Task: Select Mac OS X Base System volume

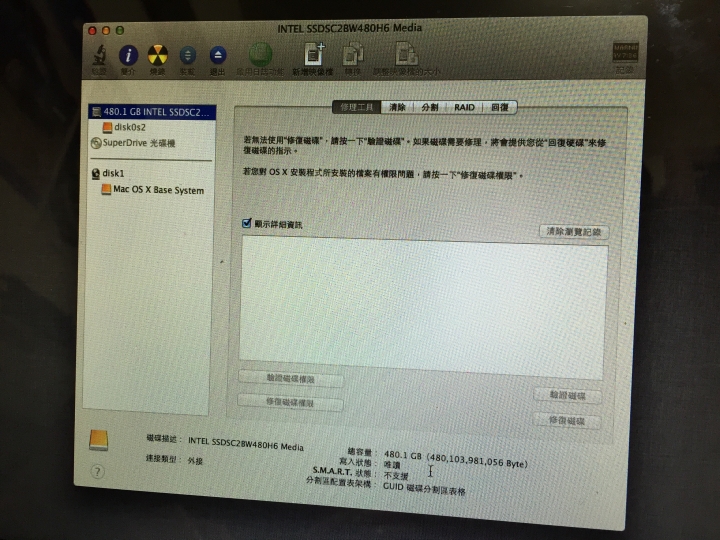Action: point(152,190)
